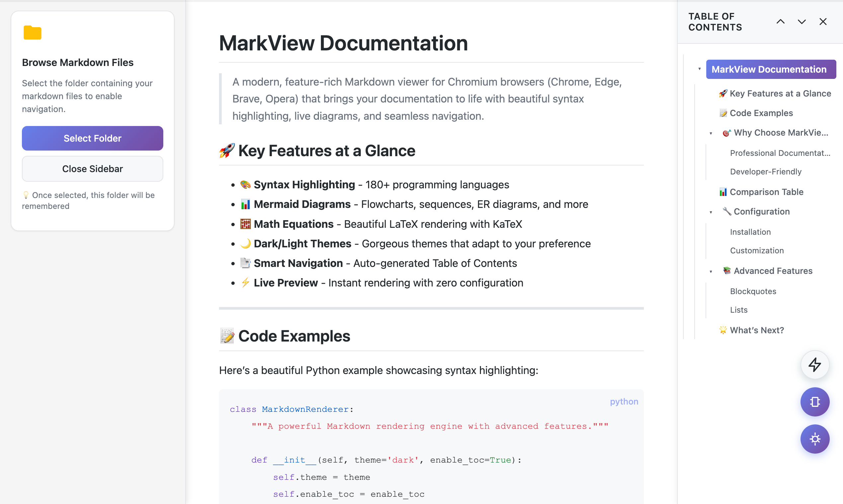Viewport: 843px width, 504px height.
Task: Collapse the Advanced Features section arrow
Action: [x=711, y=271]
